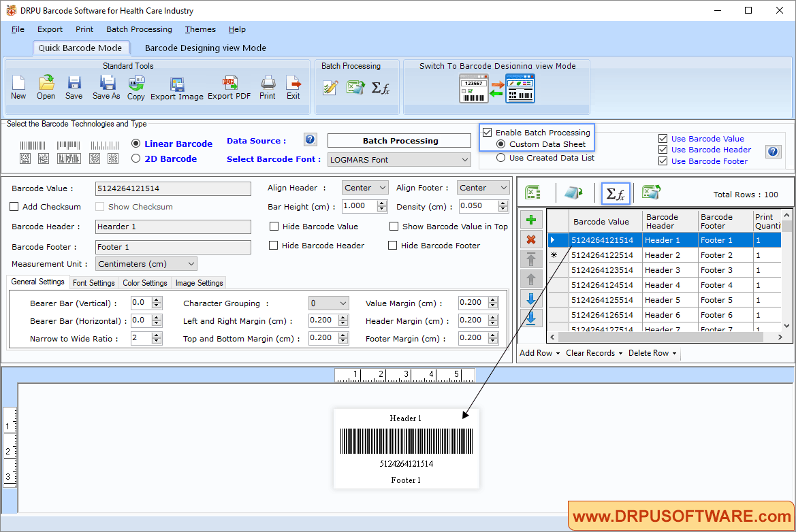796x532 pixels.
Task: Open the Align Footer dropdown
Action: click(483, 187)
